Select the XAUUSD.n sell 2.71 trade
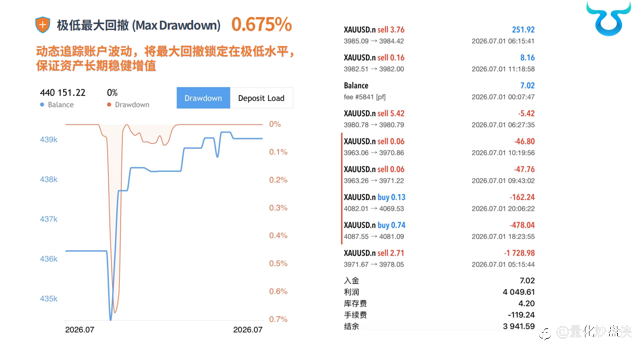640x360 pixels. pos(439,258)
